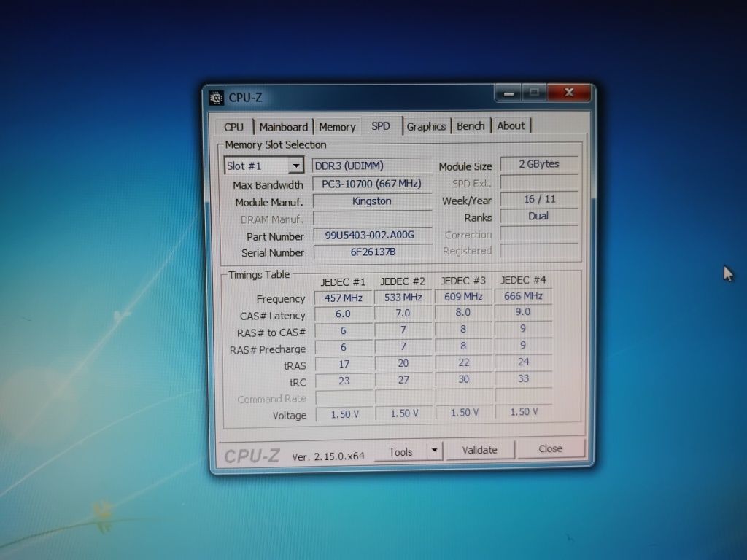The image size is (747, 560).
Task: Click tRC value 33
Action: (523, 378)
